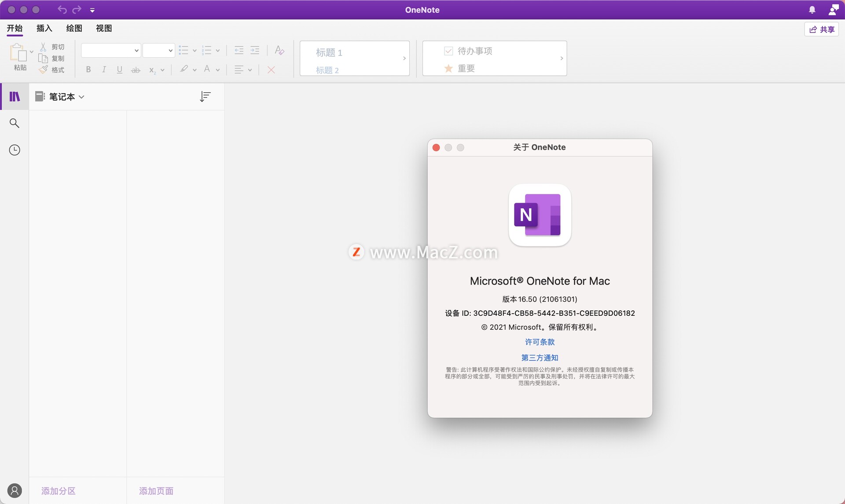The image size is (845, 504).
Task: Select the notebooks library sidebar icon
Action: coord(15,96)
